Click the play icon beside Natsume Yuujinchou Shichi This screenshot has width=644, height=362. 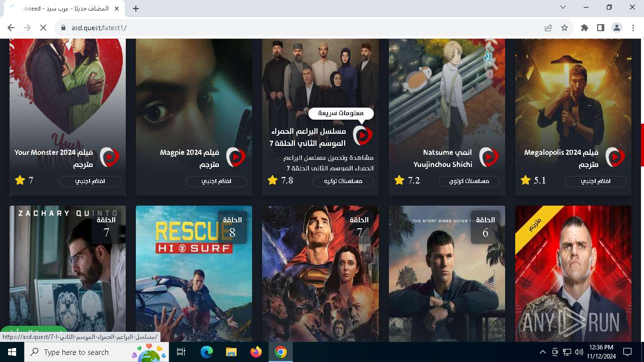(489, 157)
